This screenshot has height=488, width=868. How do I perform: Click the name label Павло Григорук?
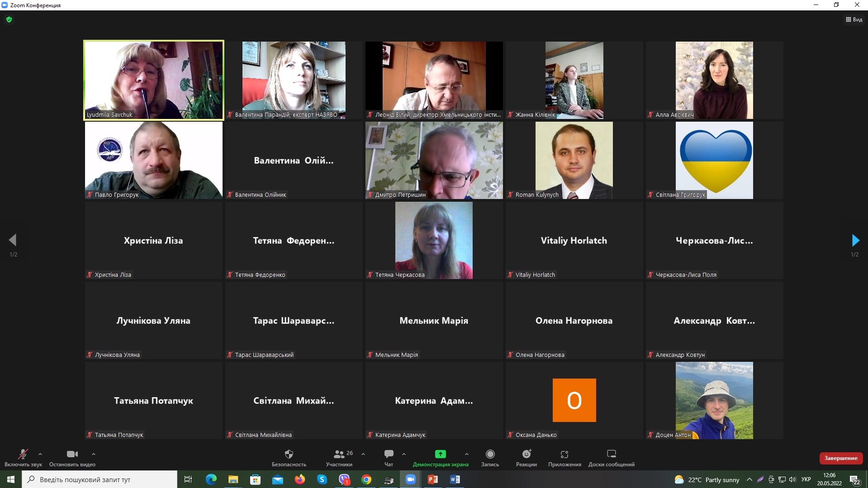(x=117, y=195)
